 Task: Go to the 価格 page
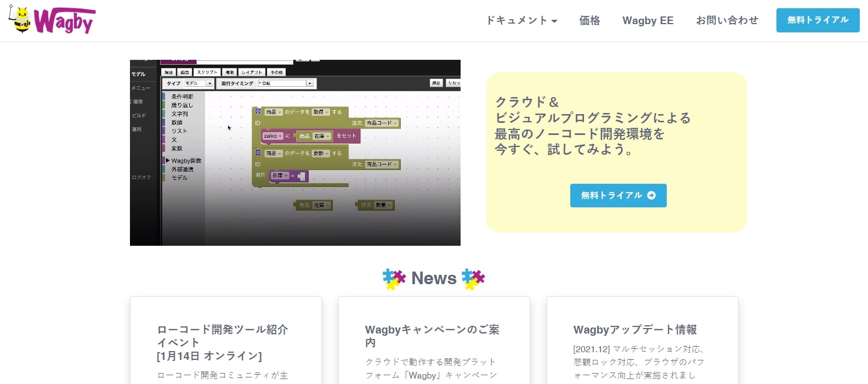[589, 20]
